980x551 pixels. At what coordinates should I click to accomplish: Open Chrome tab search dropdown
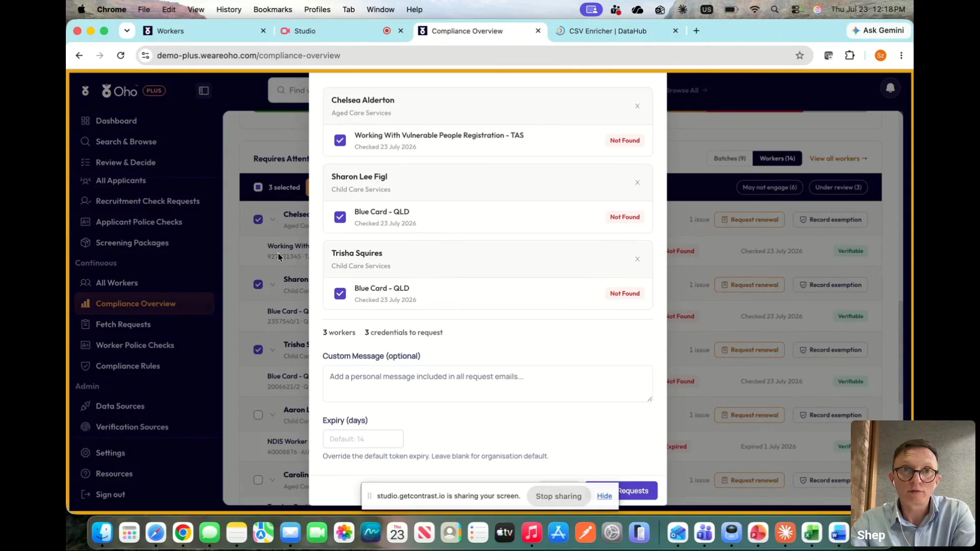pos(127,31)
